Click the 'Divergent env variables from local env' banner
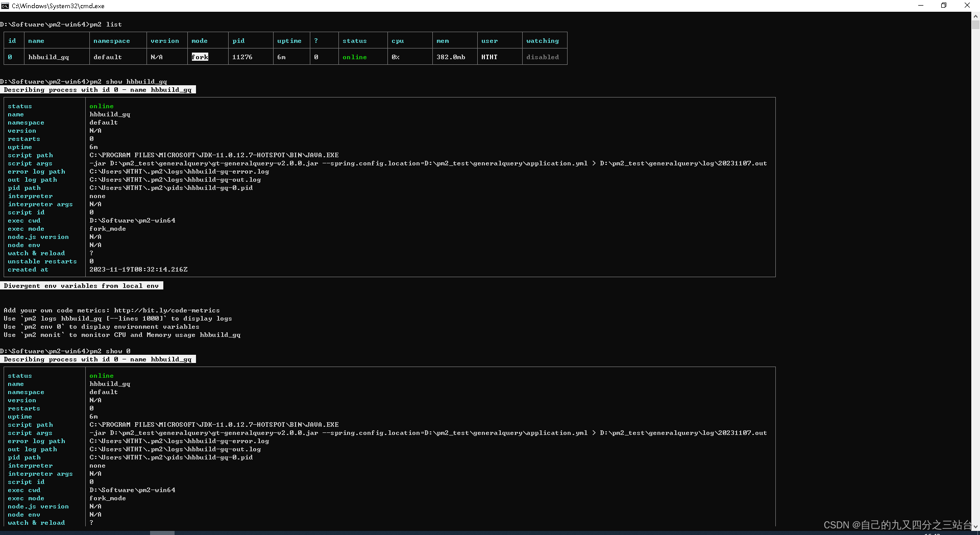The width and height of the screenshot is (980, 535). (82, 286)
